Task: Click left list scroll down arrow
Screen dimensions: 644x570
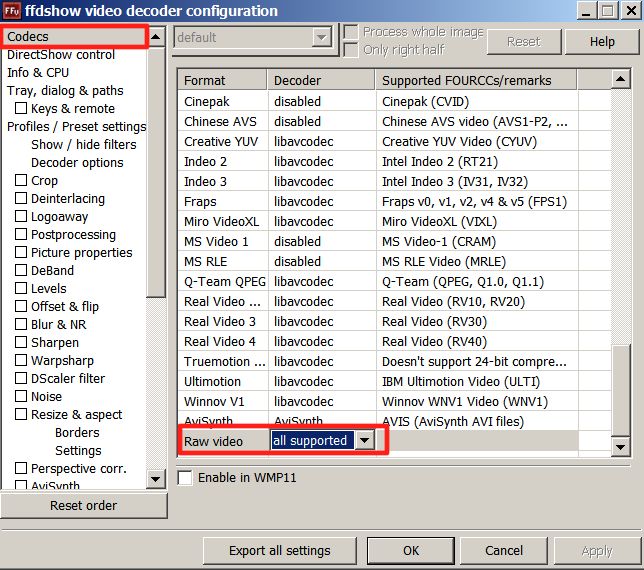Action: point(156,479)
